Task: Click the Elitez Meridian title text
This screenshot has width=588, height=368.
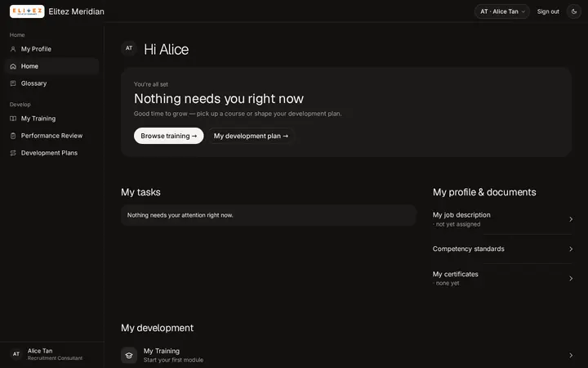Action: tap(76, 11)
